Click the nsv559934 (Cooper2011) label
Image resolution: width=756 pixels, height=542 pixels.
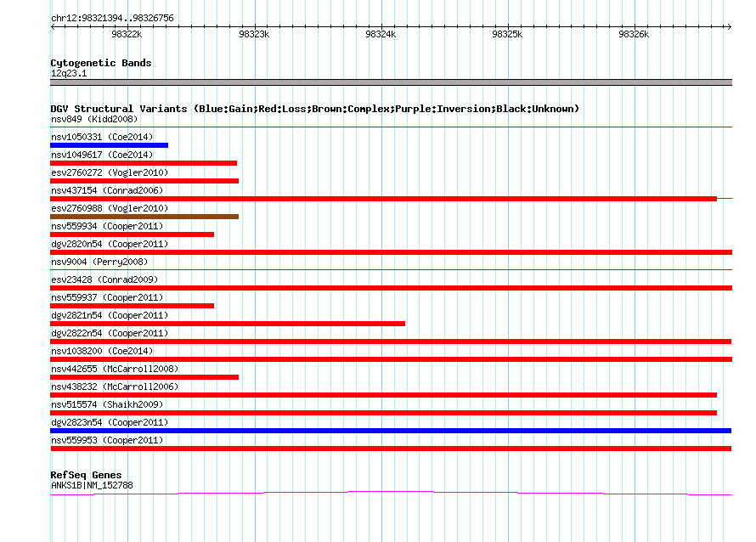click(x=107, y=226)
